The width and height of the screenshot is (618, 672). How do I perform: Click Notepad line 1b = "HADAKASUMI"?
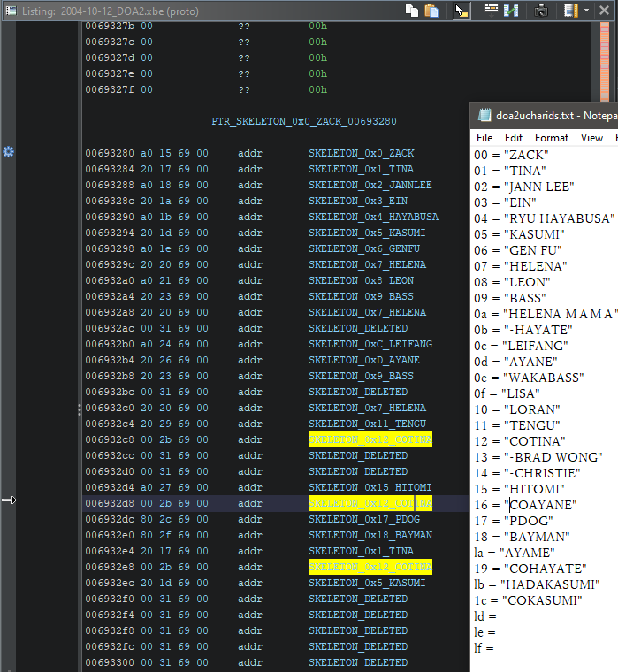537,584
